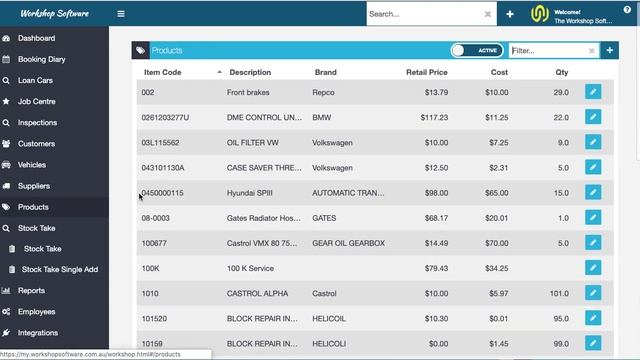Click the Booking Diary calendar icon
Screen dimensions: 640x360
point(6,60)
